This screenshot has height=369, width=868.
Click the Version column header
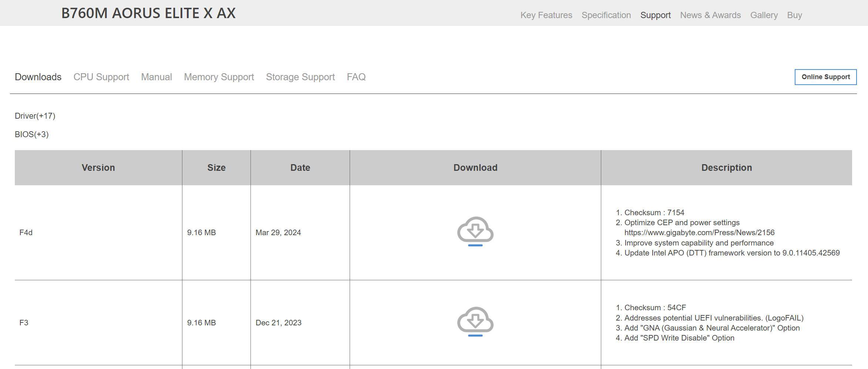click(98, 167)
